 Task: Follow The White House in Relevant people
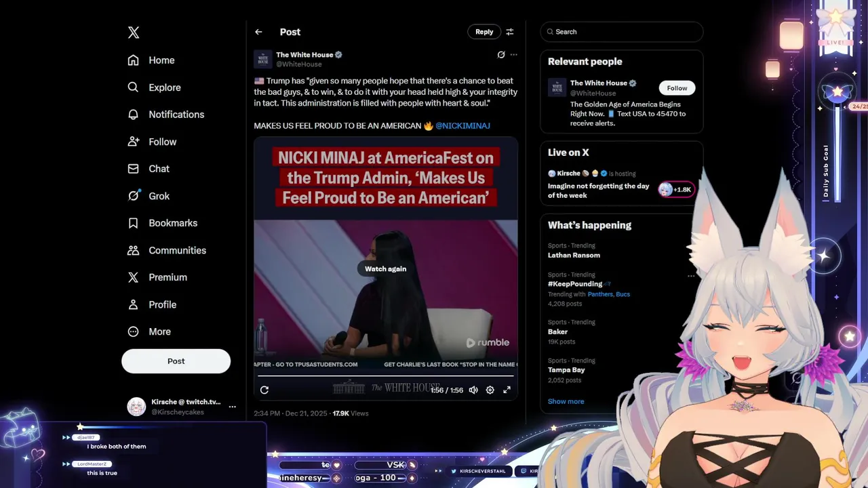(677, 88)
